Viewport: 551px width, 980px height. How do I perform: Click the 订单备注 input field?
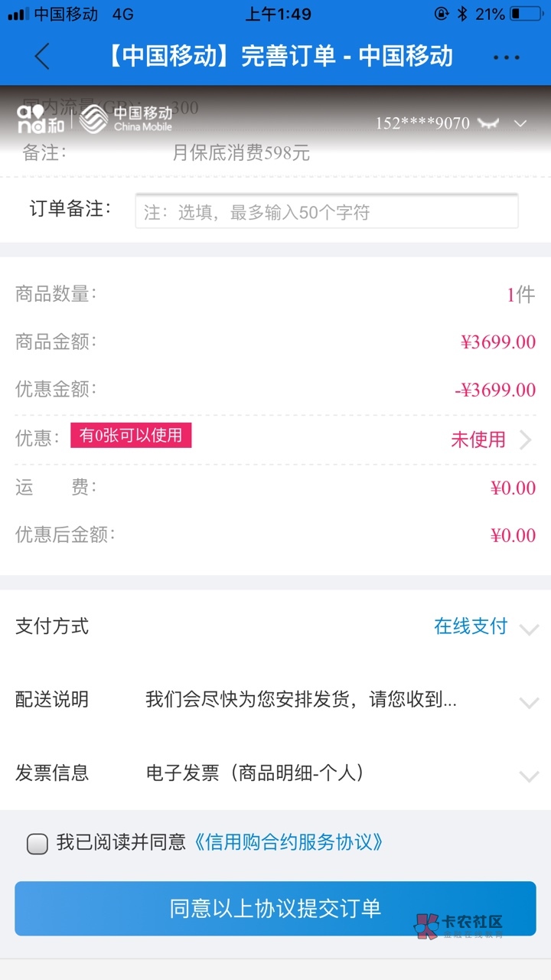click(x=326, y=211)
